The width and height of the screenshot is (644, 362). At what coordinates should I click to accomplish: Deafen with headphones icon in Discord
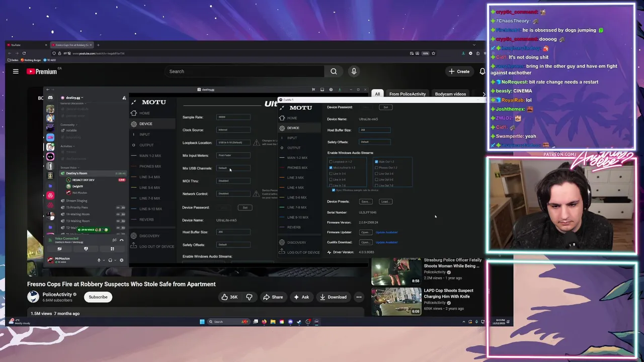click(110, 260)
